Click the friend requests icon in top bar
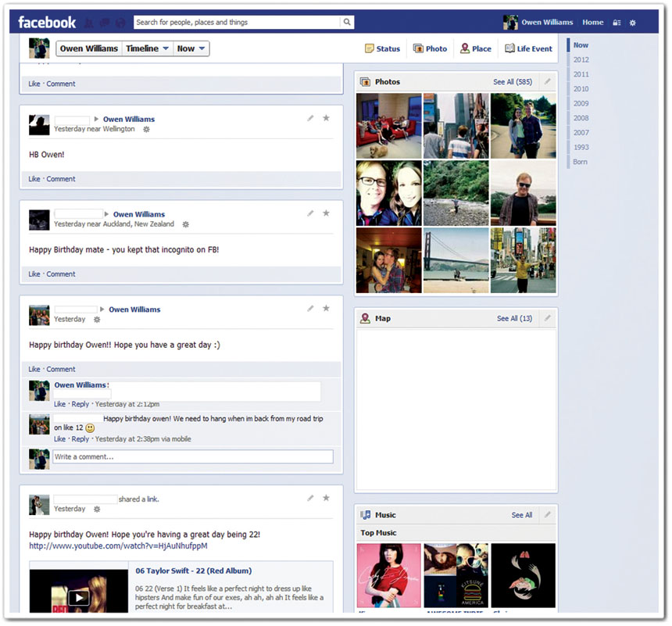The image size is (672, 626). (90, 23)
